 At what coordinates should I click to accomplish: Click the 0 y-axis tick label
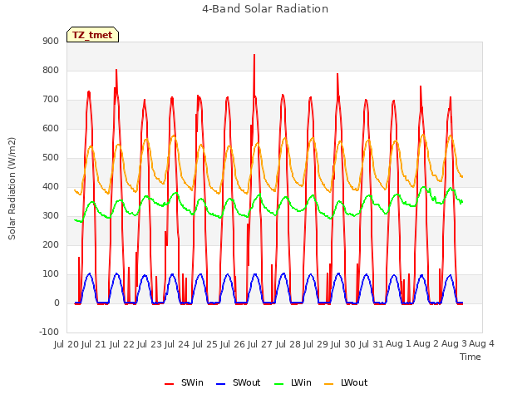[57, 303]
